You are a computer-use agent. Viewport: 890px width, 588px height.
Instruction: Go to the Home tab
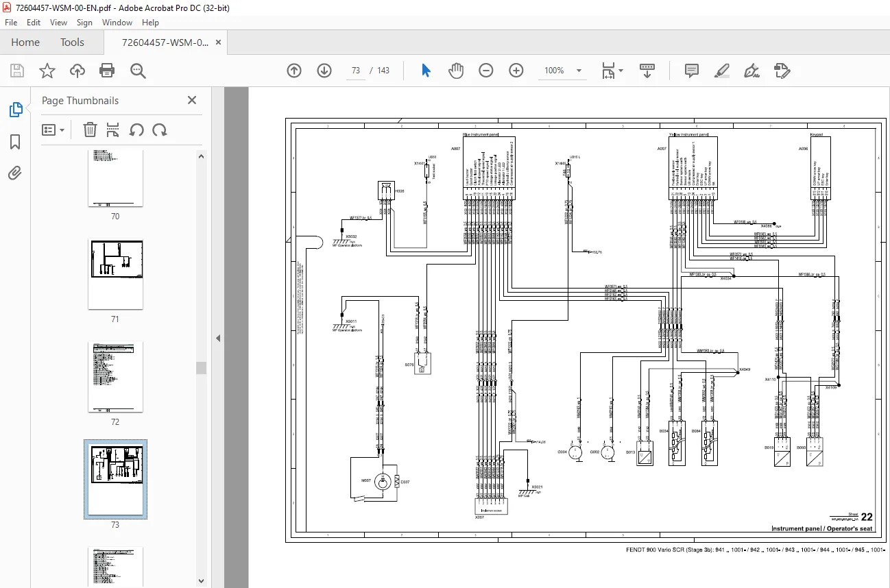pyautogui.click(x=25, y=42)
